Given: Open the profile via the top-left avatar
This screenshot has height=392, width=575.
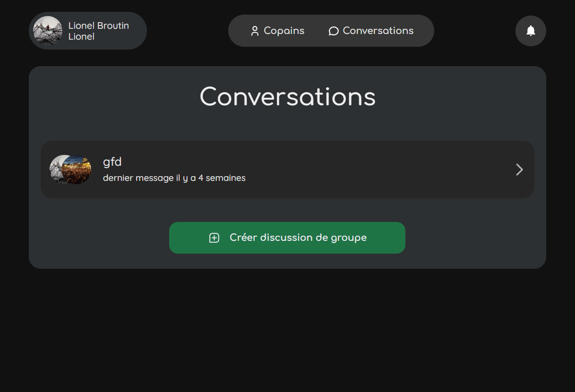Looking at the screenshot, I should pyautogui.click(x=48, y=31).
